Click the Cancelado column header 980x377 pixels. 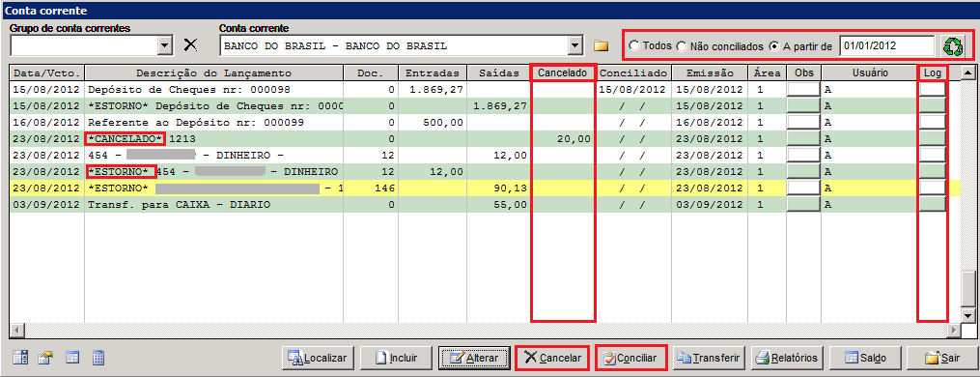(563, 72)
